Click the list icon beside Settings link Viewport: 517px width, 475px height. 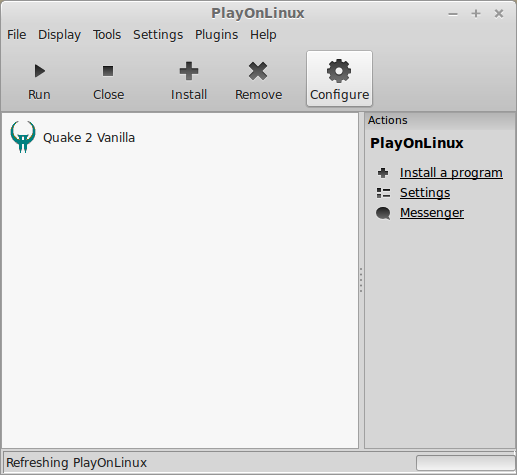point(383,193)
